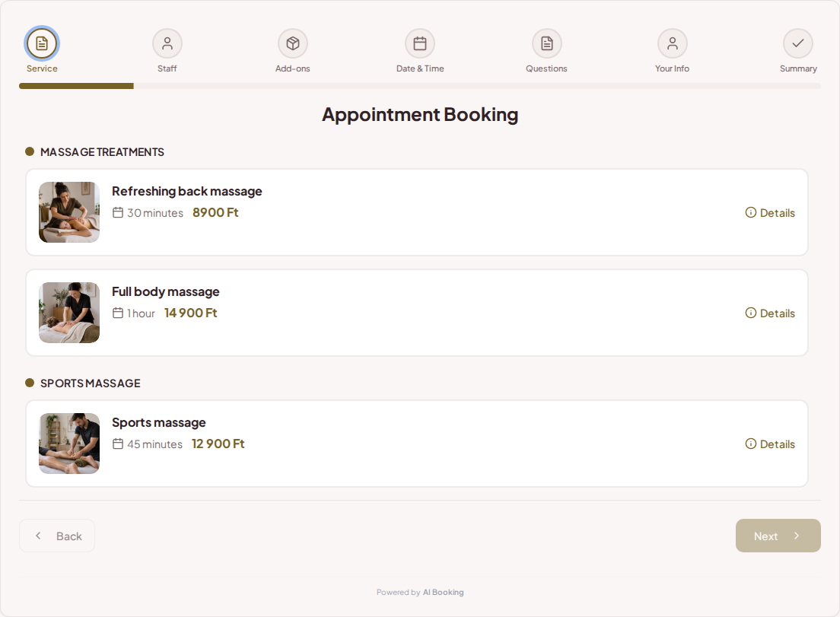Select the Sports massage thumbnail
840x617 pixels.
pos(69,444)
